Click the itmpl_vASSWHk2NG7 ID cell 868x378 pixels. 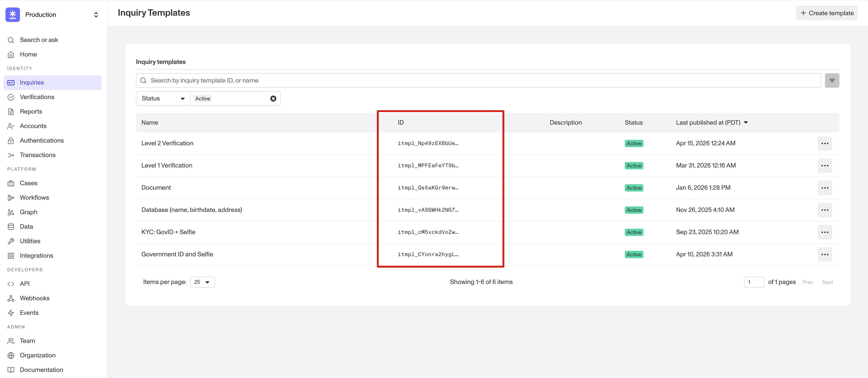428,210
